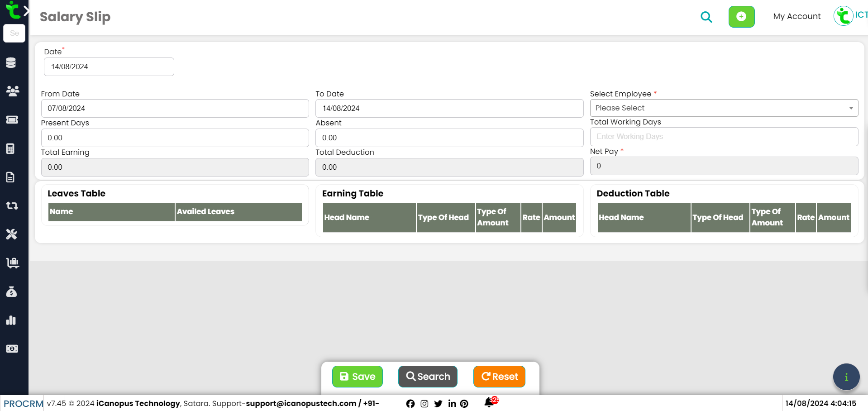Click the green plus add button
Screen dimensions: 868x411
741,17
